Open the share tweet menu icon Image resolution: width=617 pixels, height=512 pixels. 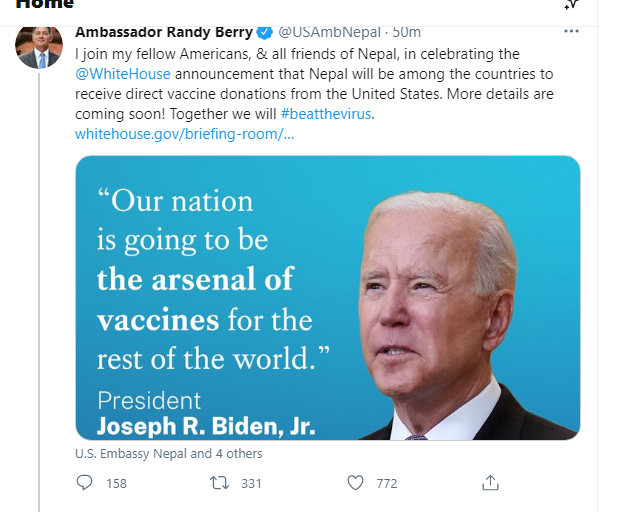click(490, 483)
